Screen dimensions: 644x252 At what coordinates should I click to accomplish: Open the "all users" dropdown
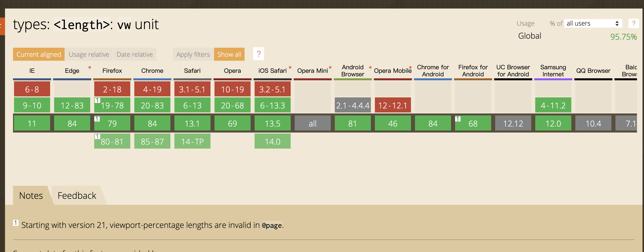593,23
